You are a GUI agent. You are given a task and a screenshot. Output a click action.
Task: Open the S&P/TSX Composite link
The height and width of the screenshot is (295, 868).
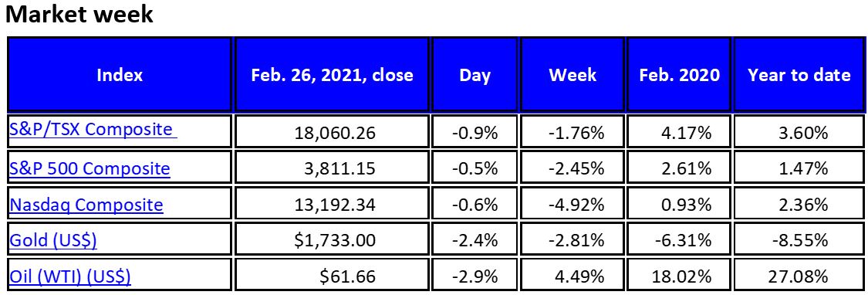coord(93,129)
